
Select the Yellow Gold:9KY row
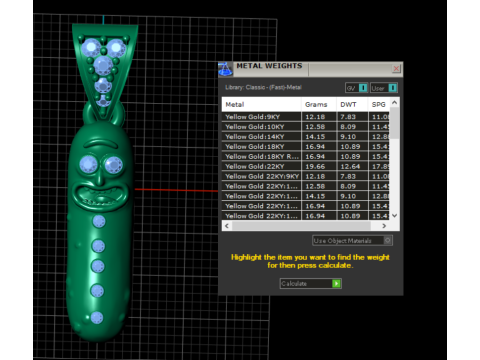(306, 117)
